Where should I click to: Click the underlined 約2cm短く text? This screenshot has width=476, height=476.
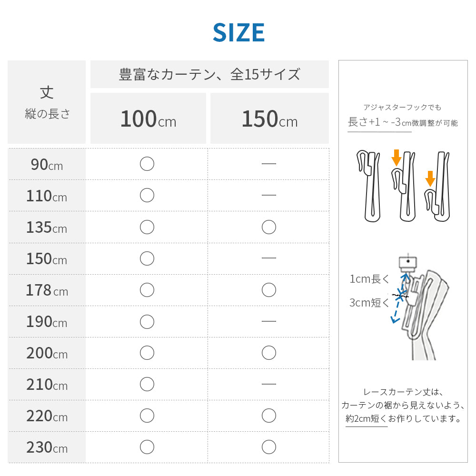coord(367,419)
